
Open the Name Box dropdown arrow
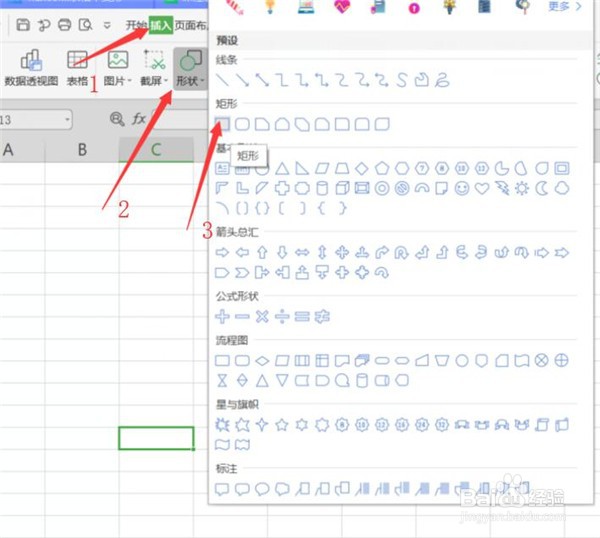(x=67, y=119)
